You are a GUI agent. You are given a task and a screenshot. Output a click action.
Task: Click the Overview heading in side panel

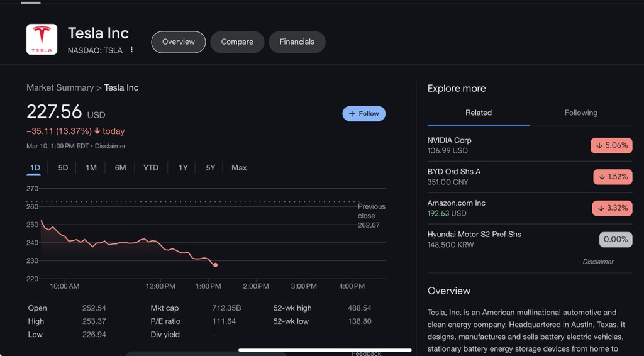pyautogui.click(x=449, y=291)
